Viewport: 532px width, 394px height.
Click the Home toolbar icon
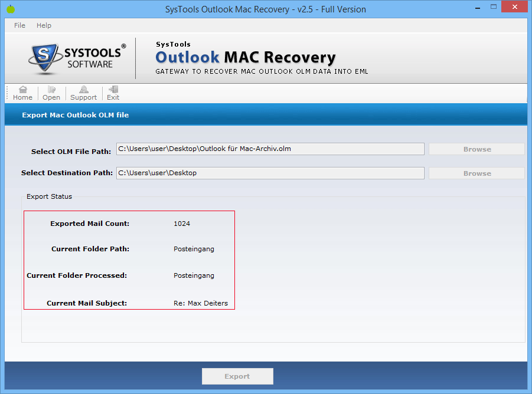22,93
